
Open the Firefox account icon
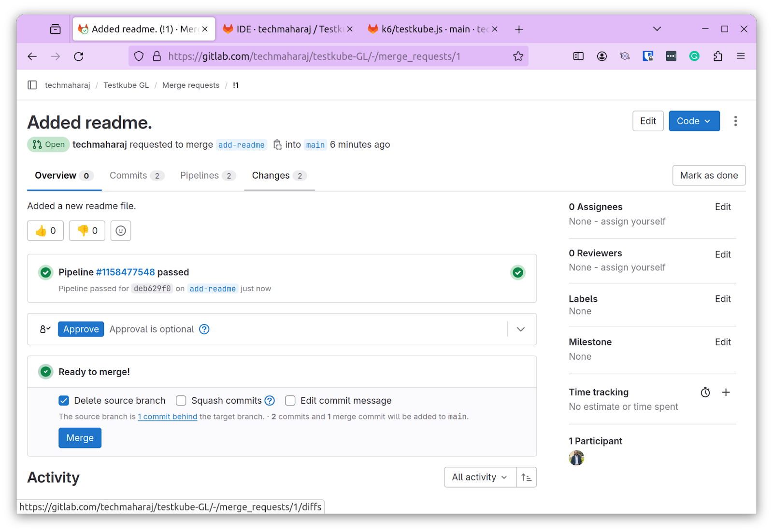click(x=601, y=56)
